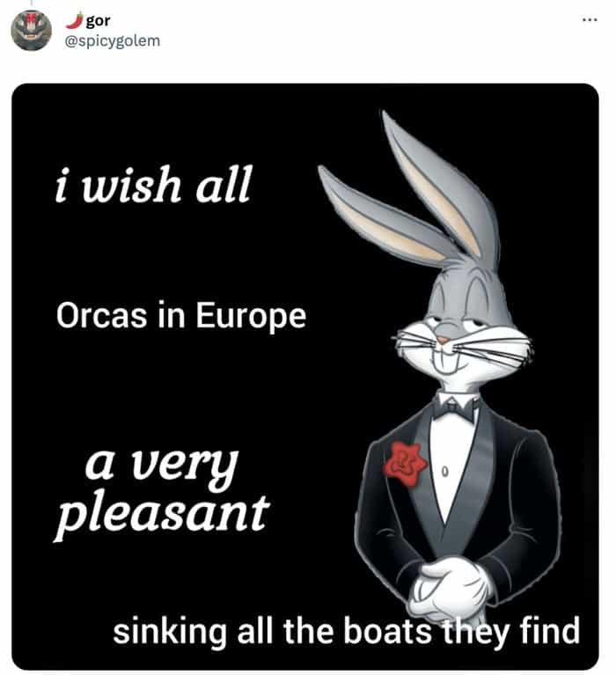The height and width of the screenshot is (675, 616).
Task: Click the shirt button below the bow tie
Action: click(445, 473)
